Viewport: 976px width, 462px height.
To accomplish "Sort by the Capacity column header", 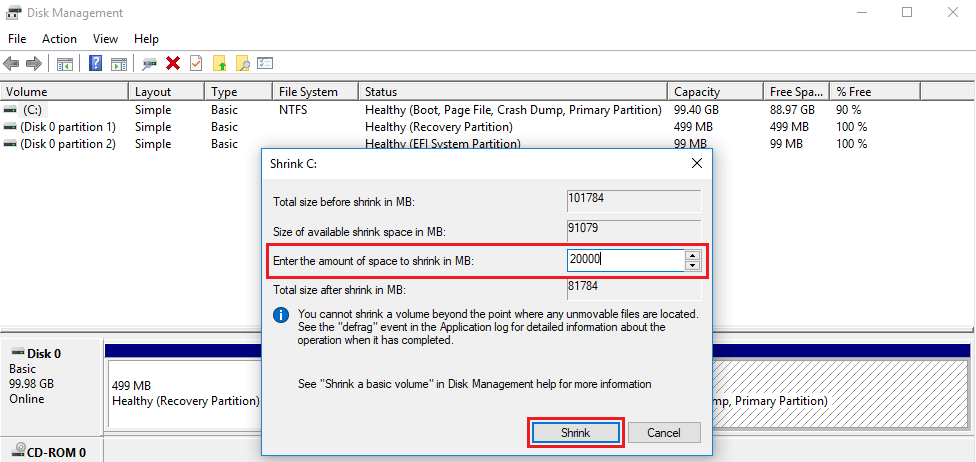I will pyautogui.click(x=715, y=92).
